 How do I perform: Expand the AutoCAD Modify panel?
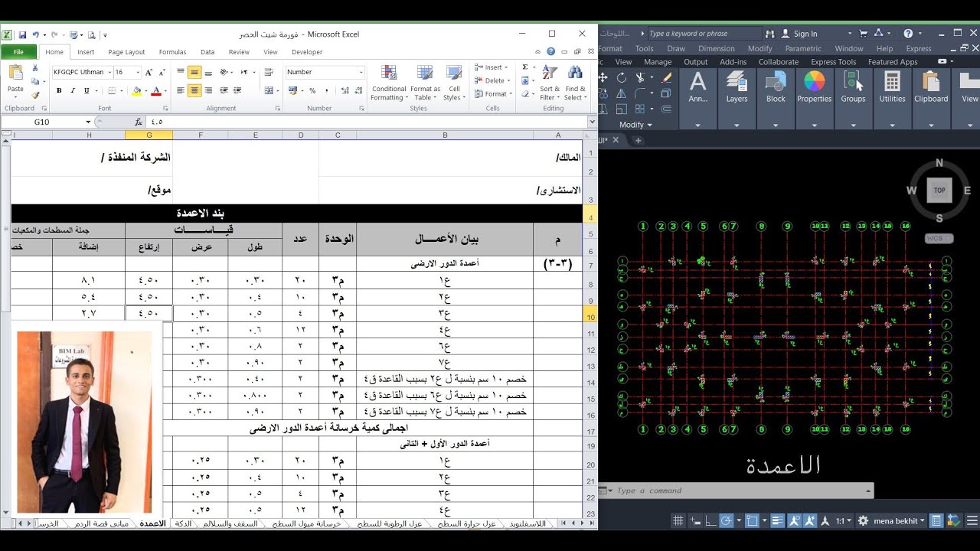click(x=635, y=125)
